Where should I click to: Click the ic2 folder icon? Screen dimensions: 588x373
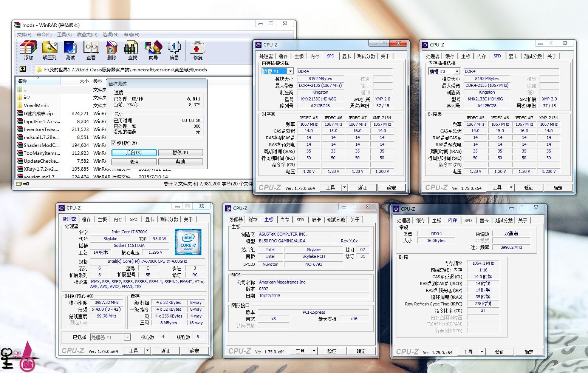point(20,97)
